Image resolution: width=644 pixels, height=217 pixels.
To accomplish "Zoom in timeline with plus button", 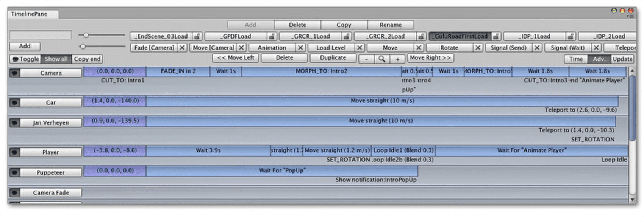I will coord(397,59).
